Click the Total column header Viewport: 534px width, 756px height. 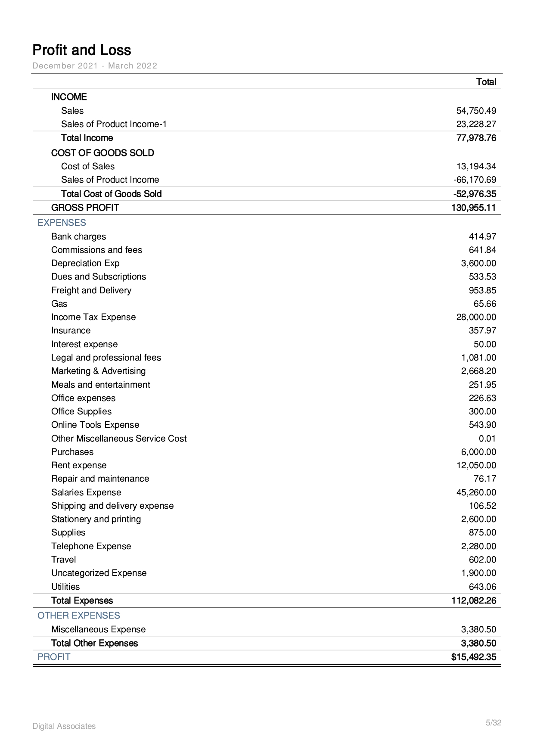point(486,82)
